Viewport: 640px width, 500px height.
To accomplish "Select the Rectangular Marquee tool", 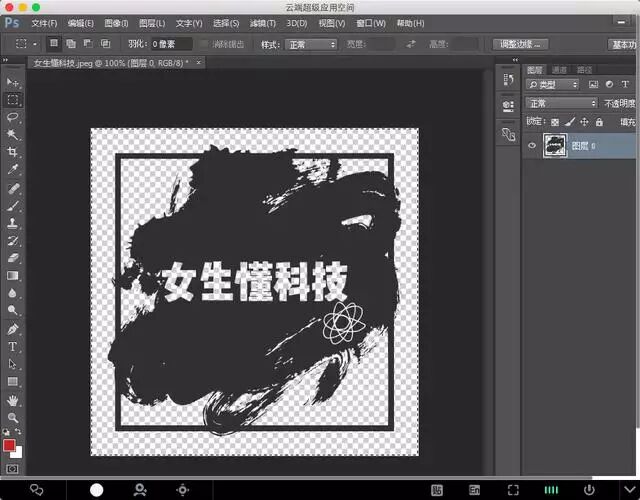I will pyautogui.click(x=13, y=100).
